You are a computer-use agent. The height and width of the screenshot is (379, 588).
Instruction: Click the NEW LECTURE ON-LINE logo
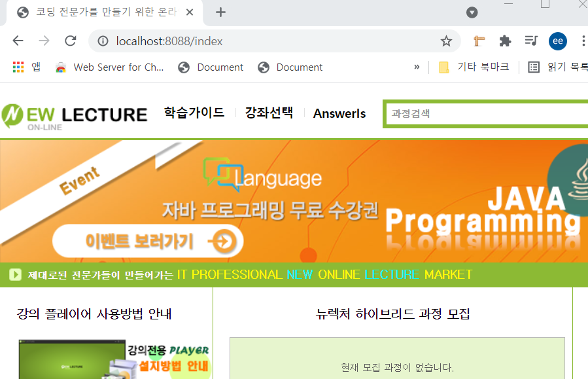(75, 117)
